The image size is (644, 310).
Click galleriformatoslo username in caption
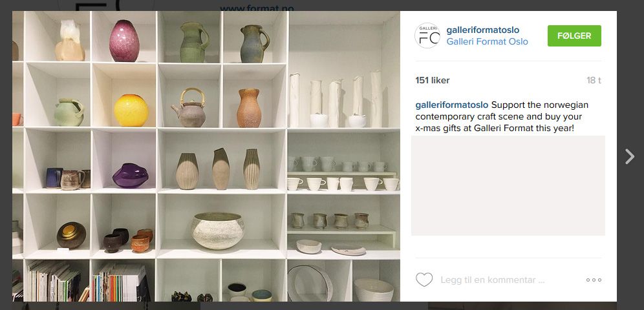tap(452, 105)
